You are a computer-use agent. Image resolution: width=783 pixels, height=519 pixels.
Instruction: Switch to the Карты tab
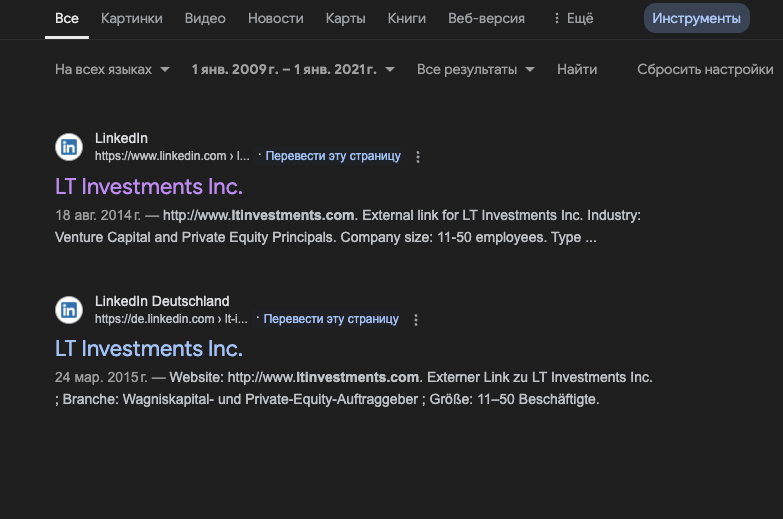346,18
